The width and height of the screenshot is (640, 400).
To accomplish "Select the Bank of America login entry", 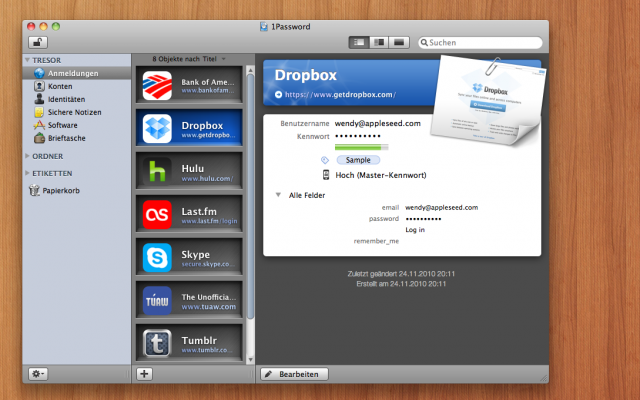I will 189,85.
